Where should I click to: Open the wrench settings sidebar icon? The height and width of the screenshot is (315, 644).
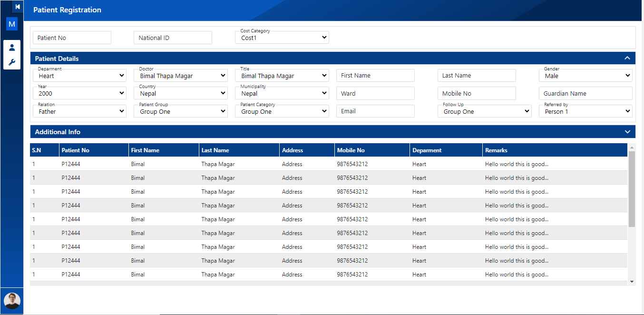click(12, 62)
